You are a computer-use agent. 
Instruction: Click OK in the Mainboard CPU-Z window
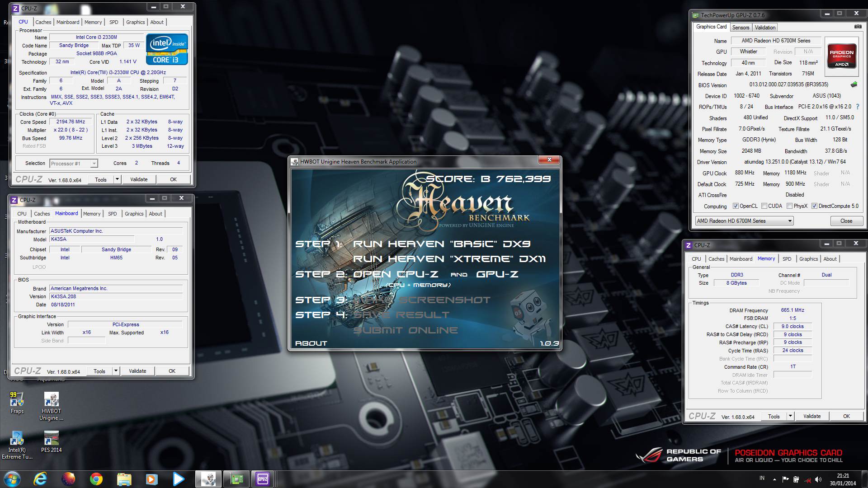click(x=172, y=371)
